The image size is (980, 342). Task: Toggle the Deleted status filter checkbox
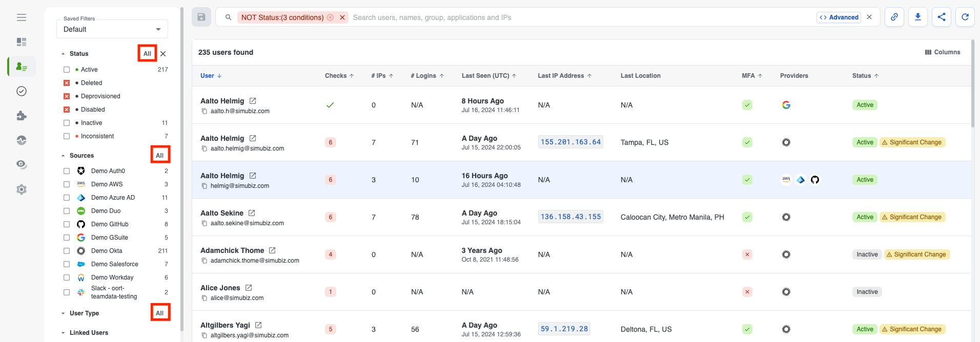67,83
